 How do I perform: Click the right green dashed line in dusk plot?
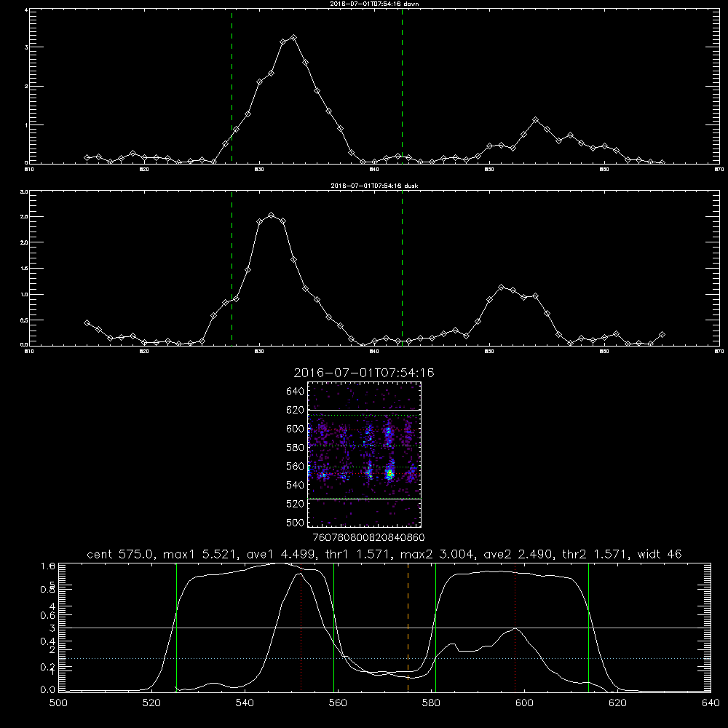click(402, 268)
